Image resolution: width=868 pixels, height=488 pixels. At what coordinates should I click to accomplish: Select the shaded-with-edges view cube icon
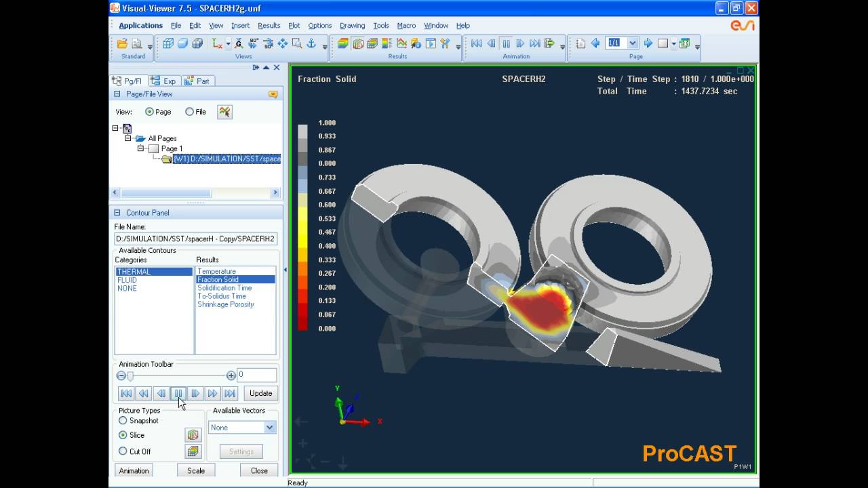[x=197, y=43]
